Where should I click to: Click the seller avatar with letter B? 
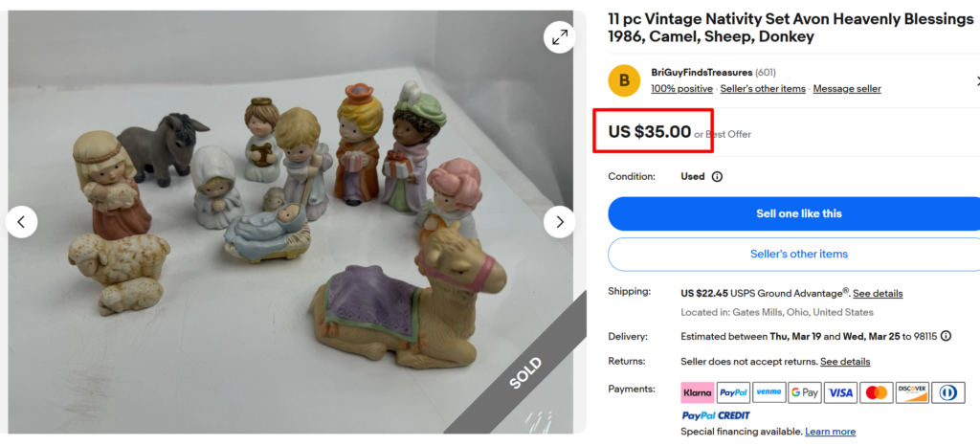point(624,80)
